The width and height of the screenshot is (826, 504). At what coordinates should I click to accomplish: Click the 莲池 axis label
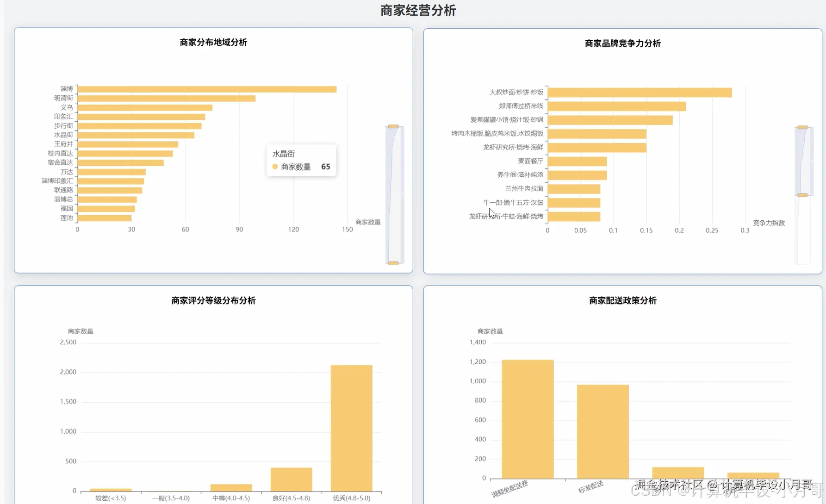click(67, 218)
